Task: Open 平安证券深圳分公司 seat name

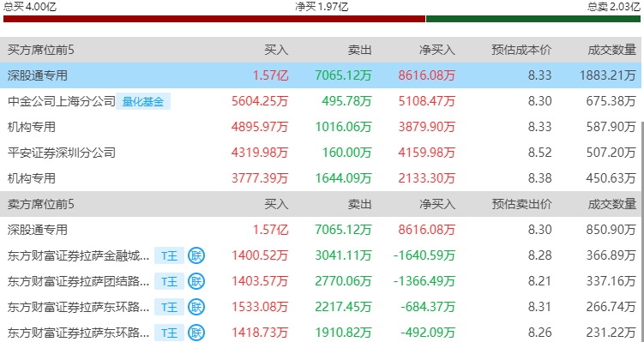Action: click(x=62, y=153)
